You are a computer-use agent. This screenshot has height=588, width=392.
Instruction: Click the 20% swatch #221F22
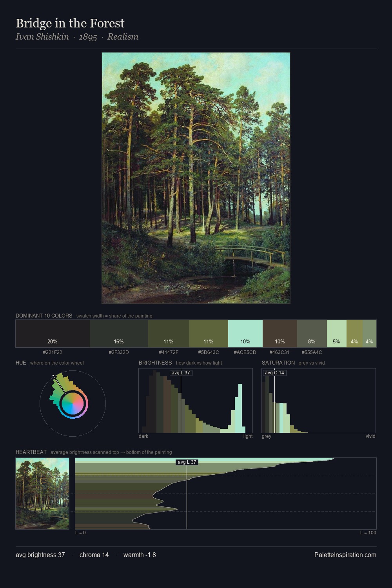[53, 334]
